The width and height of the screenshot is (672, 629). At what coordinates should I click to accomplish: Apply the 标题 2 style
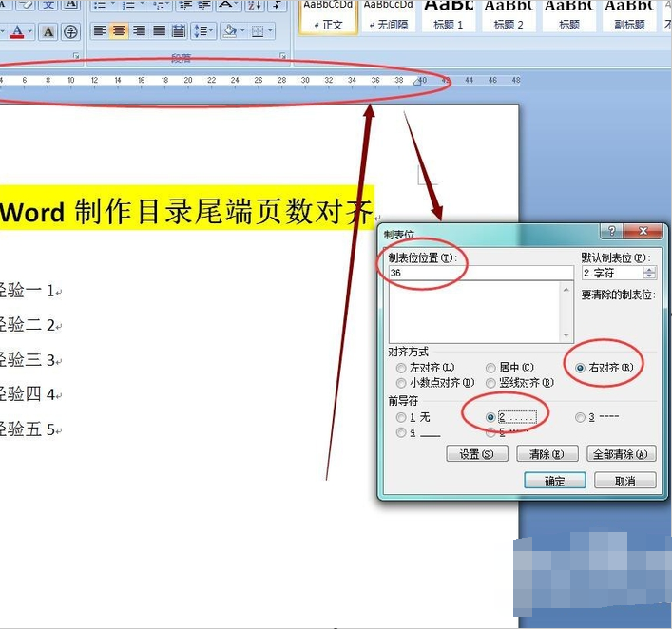[x=509, y=16]
